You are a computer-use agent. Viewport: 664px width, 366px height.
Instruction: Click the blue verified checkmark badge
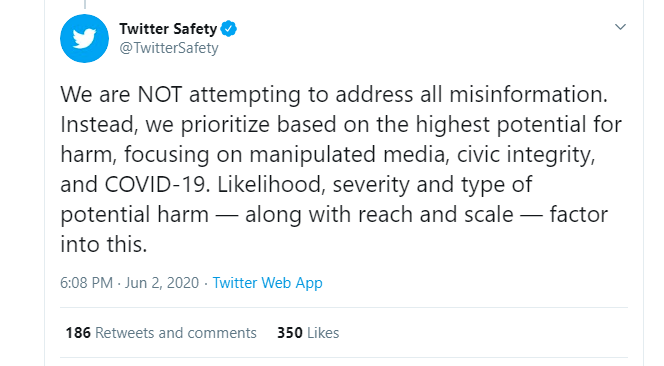click(229, 29)
